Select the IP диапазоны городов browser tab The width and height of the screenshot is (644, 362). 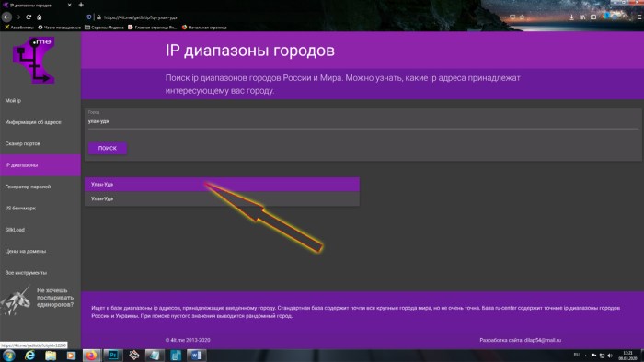(37, 5)
